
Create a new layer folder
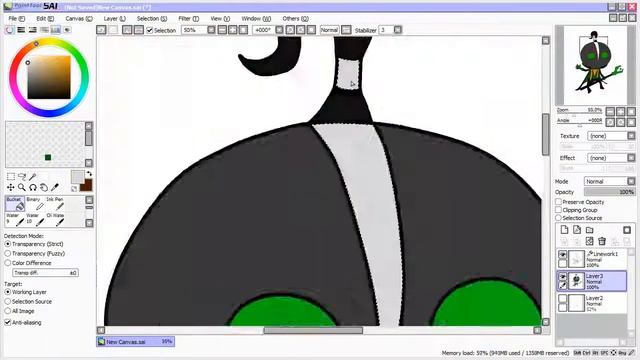[589, 230]
